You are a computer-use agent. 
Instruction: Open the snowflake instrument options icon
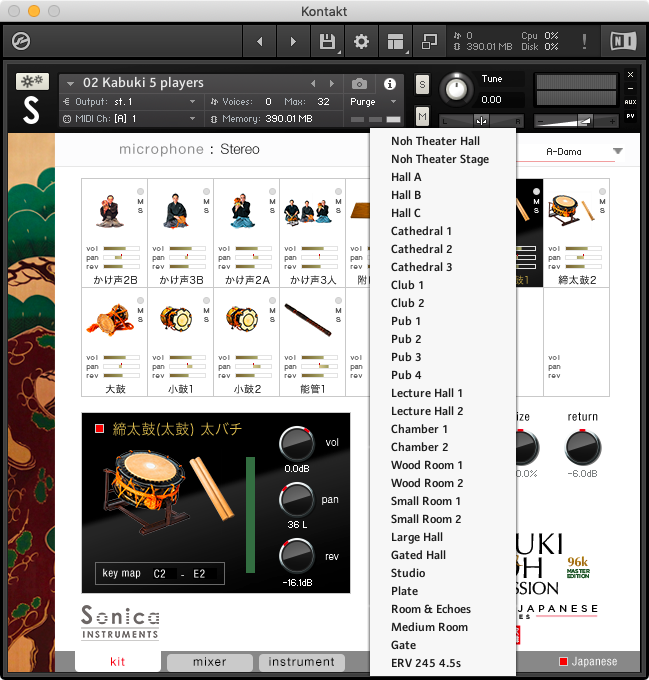[32, 81]
